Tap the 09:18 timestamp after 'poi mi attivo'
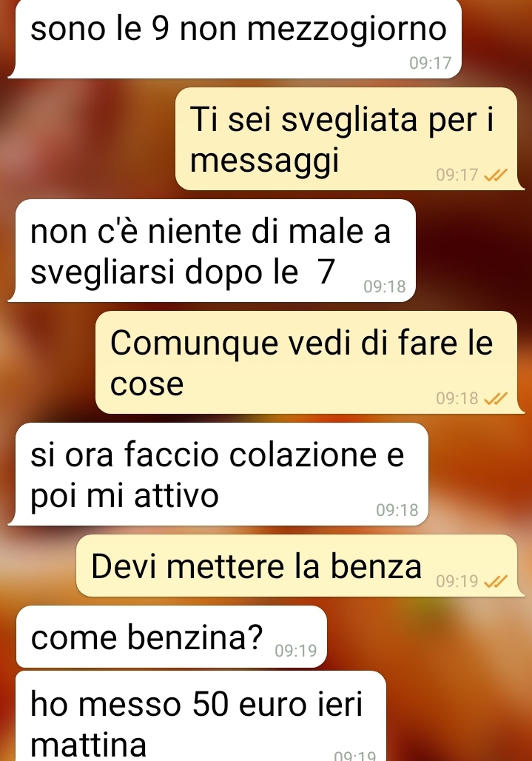Image resolution: width=532 pixels, height=761 pixels. click(x=397, y=510)
